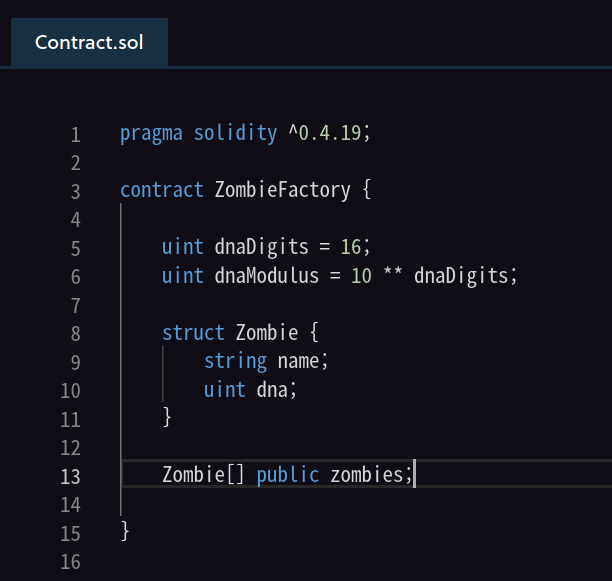Click the number 16 on line 5

(x=350, y=247)
